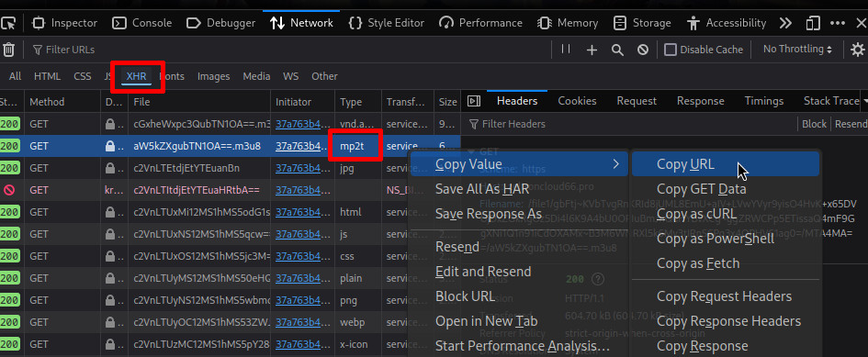
Task: Filter requests by Images
Action: pyautogui.click(x=214, y=76)
